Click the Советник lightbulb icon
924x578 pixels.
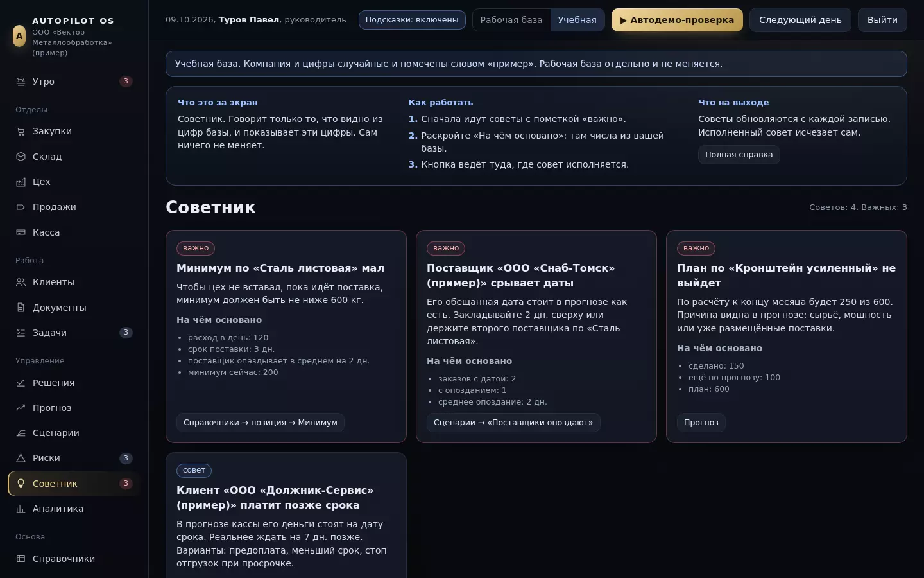[21, 484]
